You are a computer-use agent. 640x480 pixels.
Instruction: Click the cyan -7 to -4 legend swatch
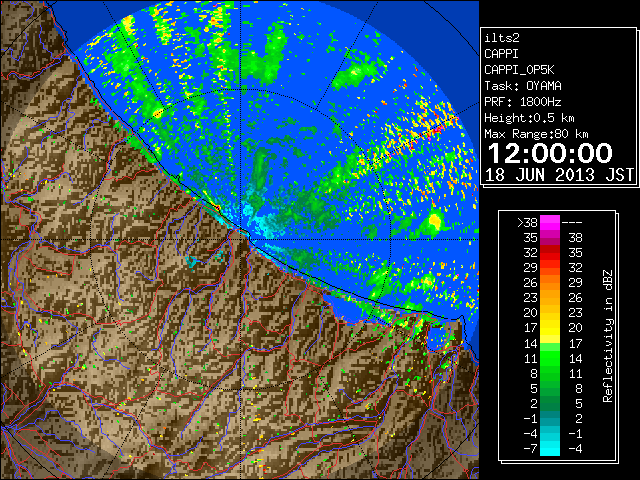point(550,448)
